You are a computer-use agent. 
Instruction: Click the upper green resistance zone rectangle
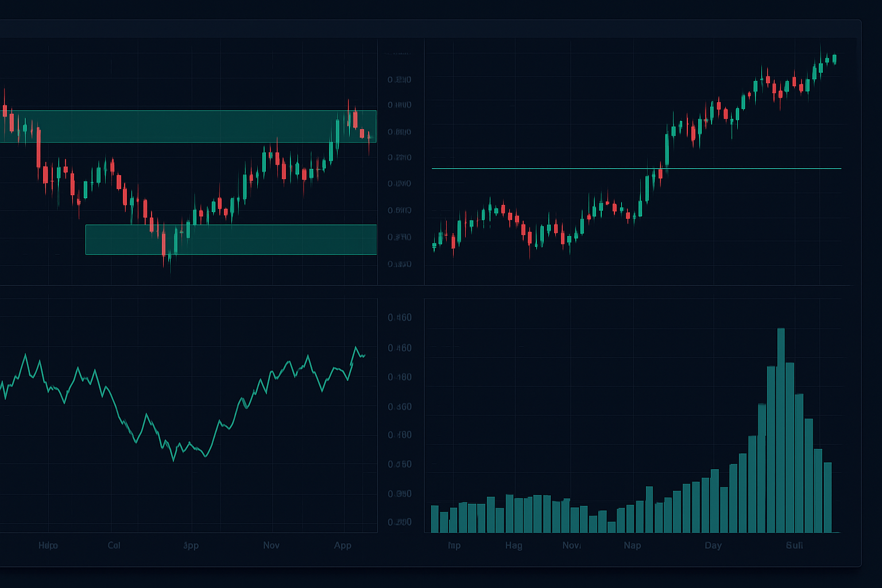(x=189, y=126)
